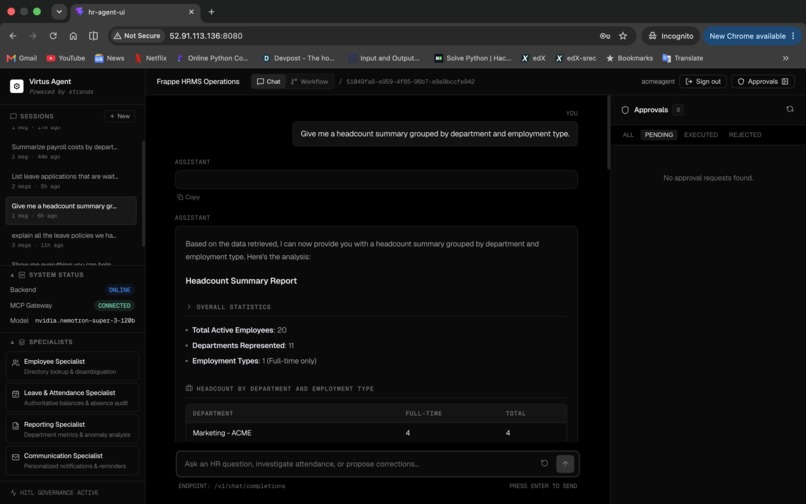Expand the OVERALL STATISTICS chevron
806x504 pixels.
pos(189,307)
